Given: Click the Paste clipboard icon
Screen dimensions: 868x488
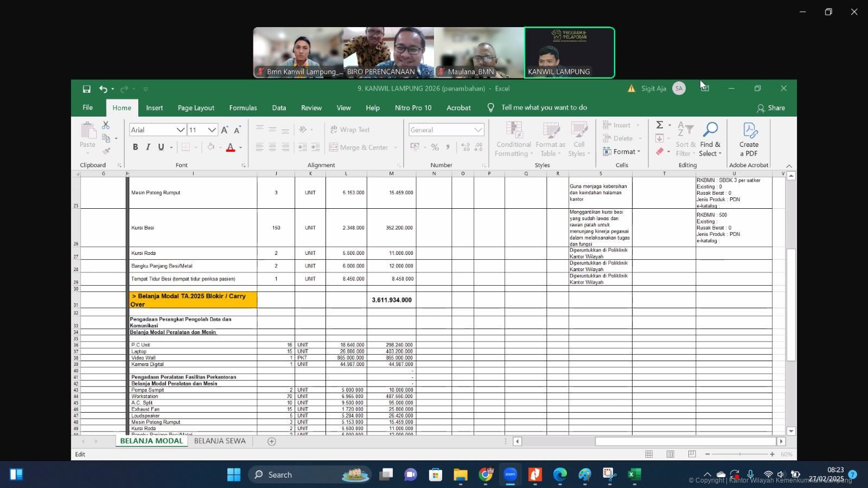Looking at the screenshot, I should pyautogui.click(x=87, y=131).
